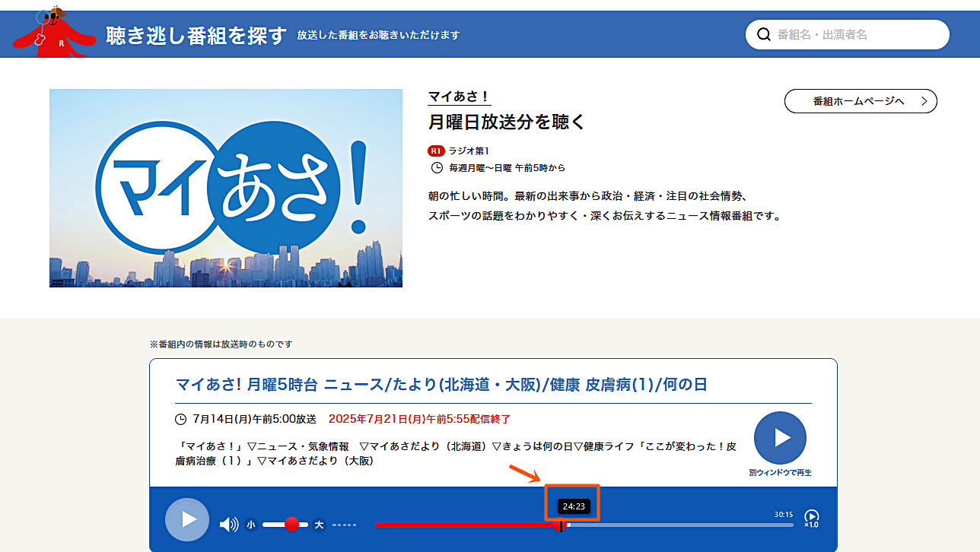
Task: Click the chevron on 番組ホームページへ button
Action: [x=924, y=101]
